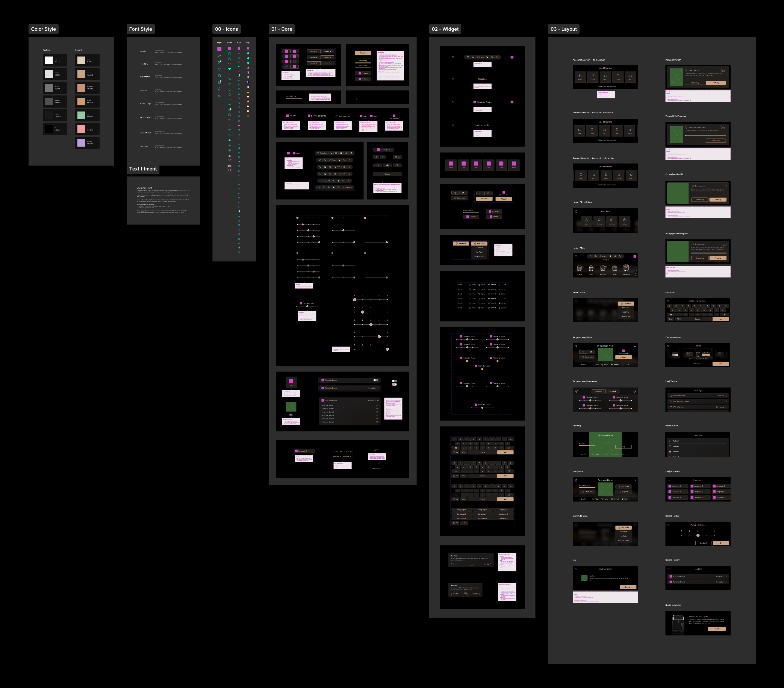Switch to Personal tab in Programming Customize

612,391
